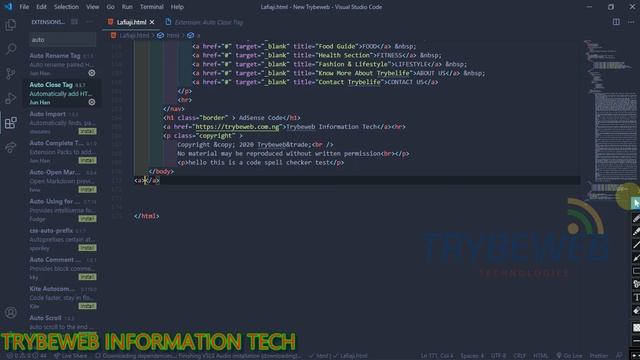Image resolution: width=640 pixels, height=360 pixels.
Task: Click the manage gear for Auto Rename Tag
Action: point(92,73)
